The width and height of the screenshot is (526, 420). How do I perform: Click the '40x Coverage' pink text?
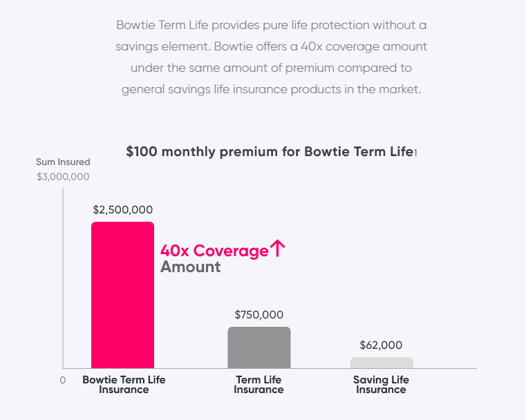(214, 251)
